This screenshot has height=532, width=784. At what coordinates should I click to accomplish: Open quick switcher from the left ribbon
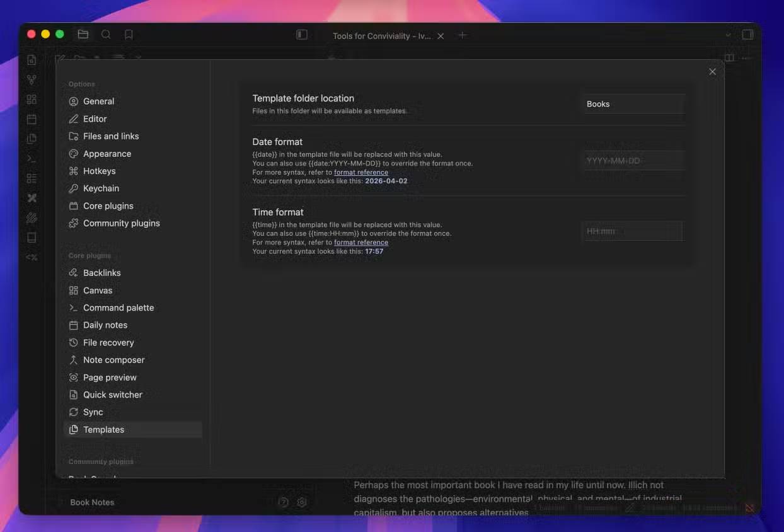tap(32, 60)
